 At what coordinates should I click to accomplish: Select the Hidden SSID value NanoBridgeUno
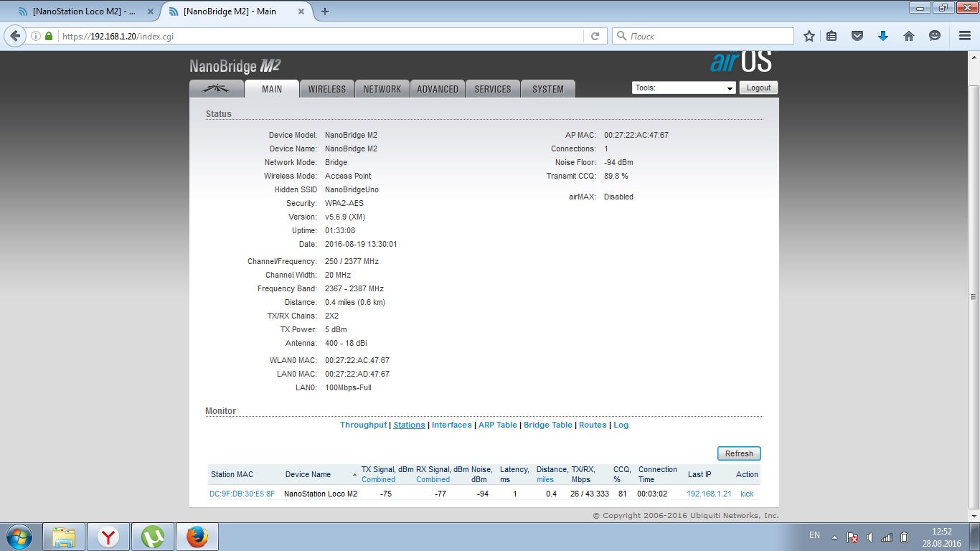[352, 189]
